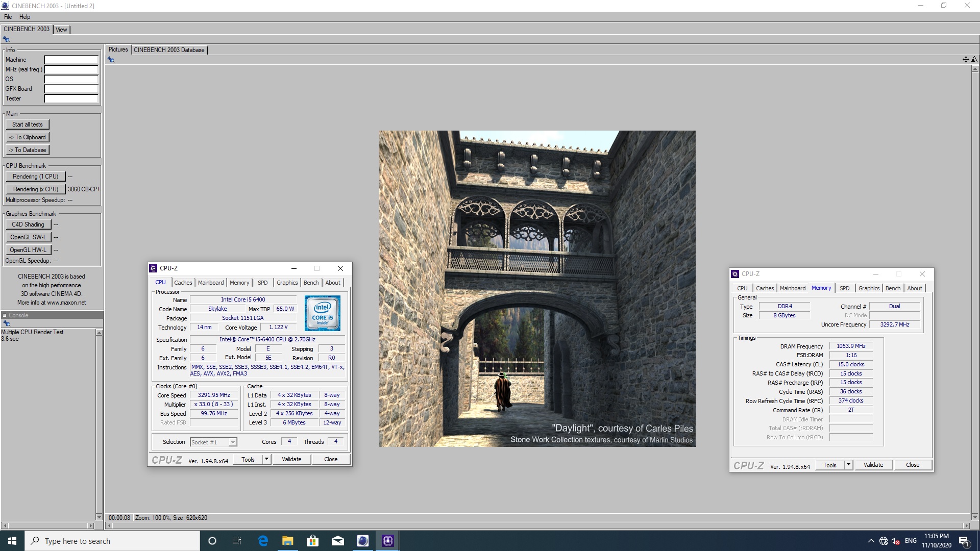The image size is (980, 551).
Task: Open File Explorer from taskbar
Action: [x=288, y=541]
